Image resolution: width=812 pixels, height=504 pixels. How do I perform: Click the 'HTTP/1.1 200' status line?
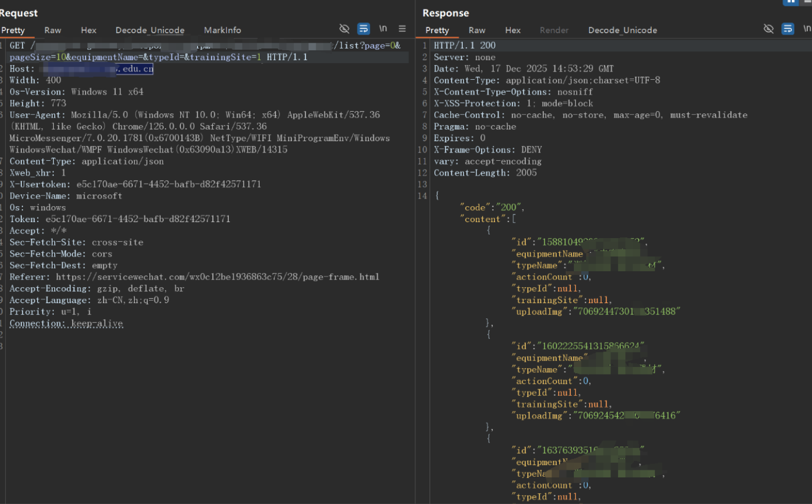(x=465, y=45)
